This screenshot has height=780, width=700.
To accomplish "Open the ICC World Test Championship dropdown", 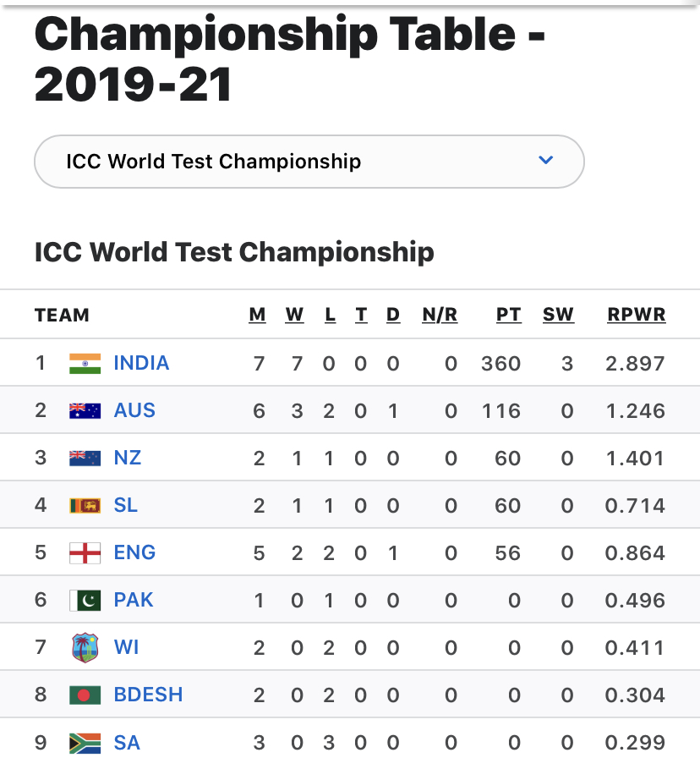I will point(309,162).
